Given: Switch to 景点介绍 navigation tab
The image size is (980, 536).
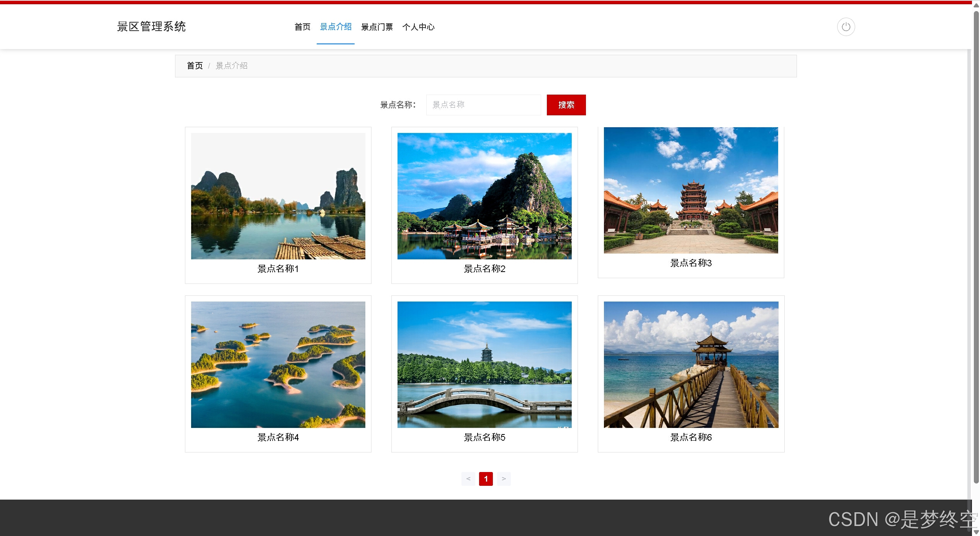Looking at the screenshot, I should coord(335,27).
